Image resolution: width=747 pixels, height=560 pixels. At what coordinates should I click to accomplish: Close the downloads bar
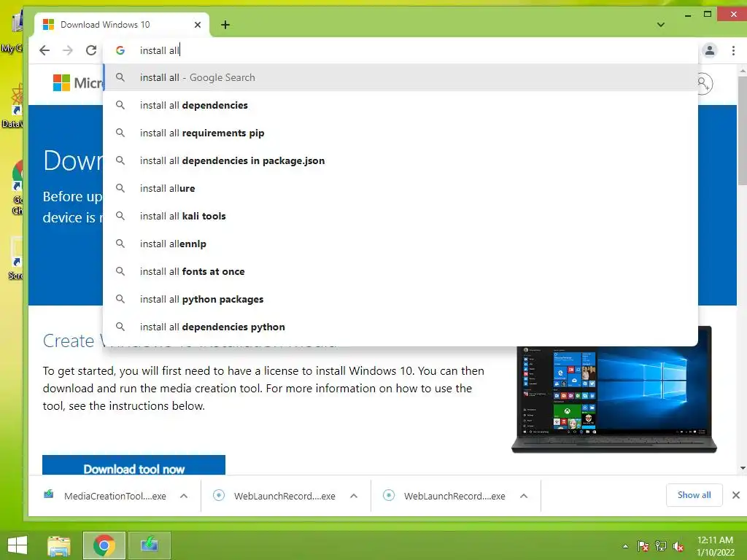[x=735, y=495]
